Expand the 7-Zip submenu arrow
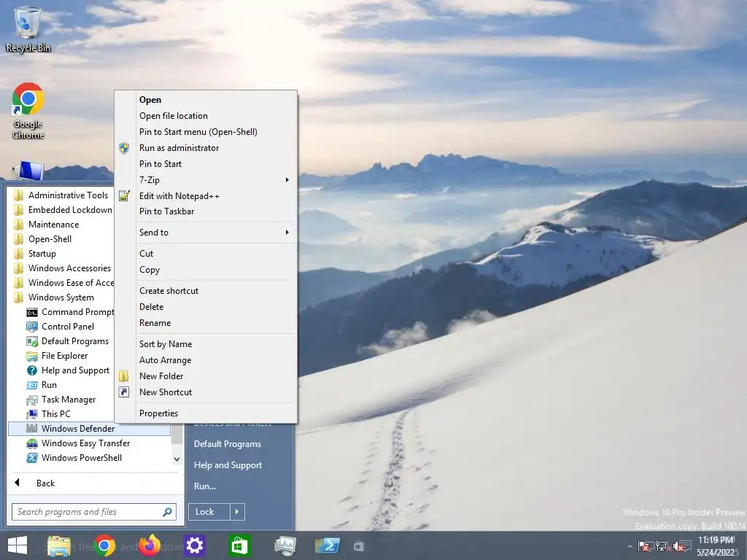This screenshot has height=560, width=747. tap(287, 179)
